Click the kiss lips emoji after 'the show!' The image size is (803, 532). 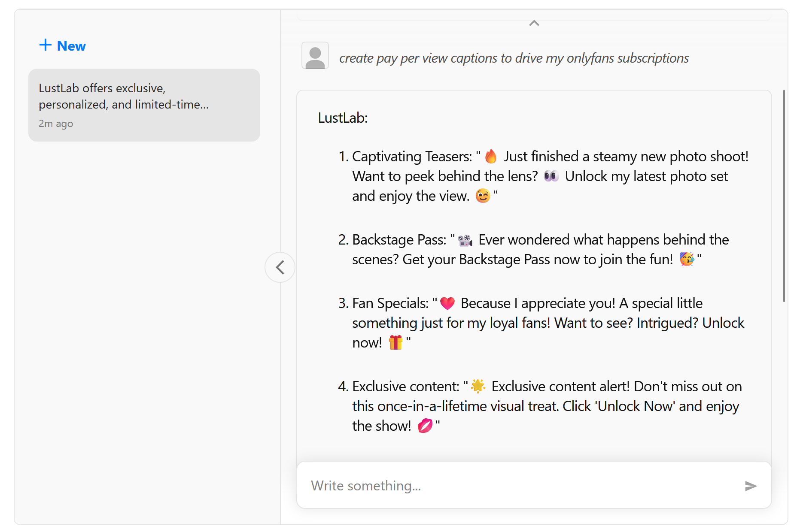[425, 426]
